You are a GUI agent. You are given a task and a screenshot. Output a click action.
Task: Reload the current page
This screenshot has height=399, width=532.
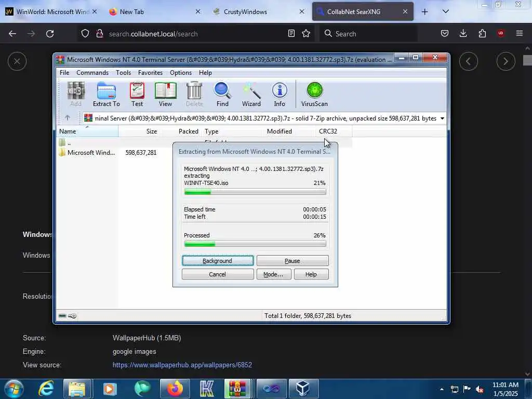click(50, 34)
